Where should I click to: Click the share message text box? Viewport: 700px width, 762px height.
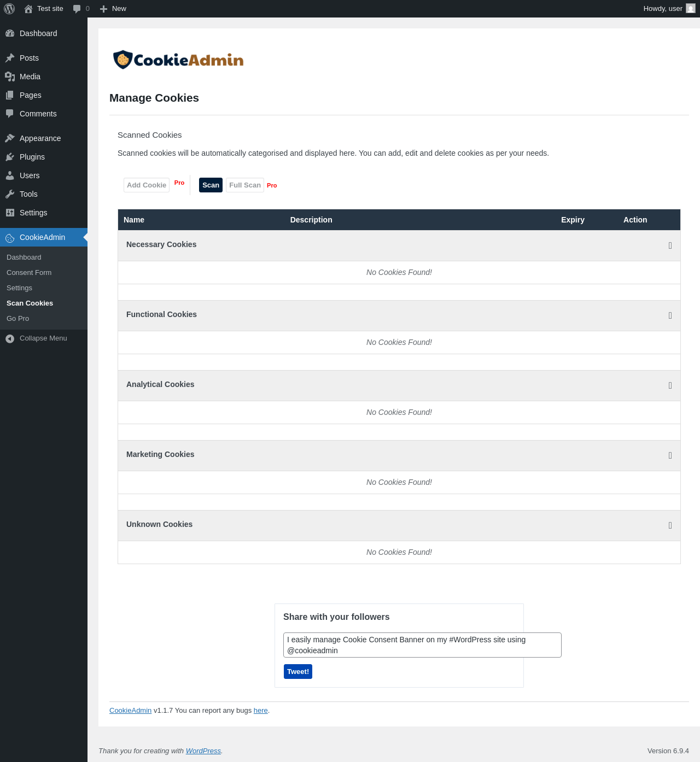point(422,645)
